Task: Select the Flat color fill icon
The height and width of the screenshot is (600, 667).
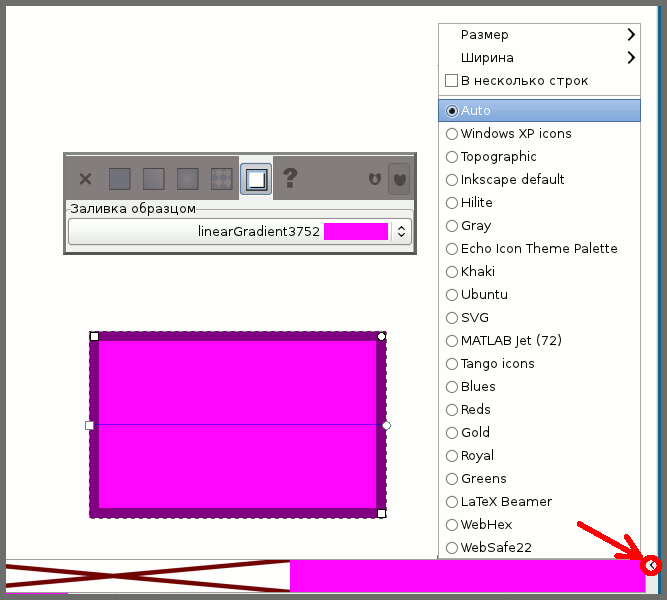Action: (120, 179)
